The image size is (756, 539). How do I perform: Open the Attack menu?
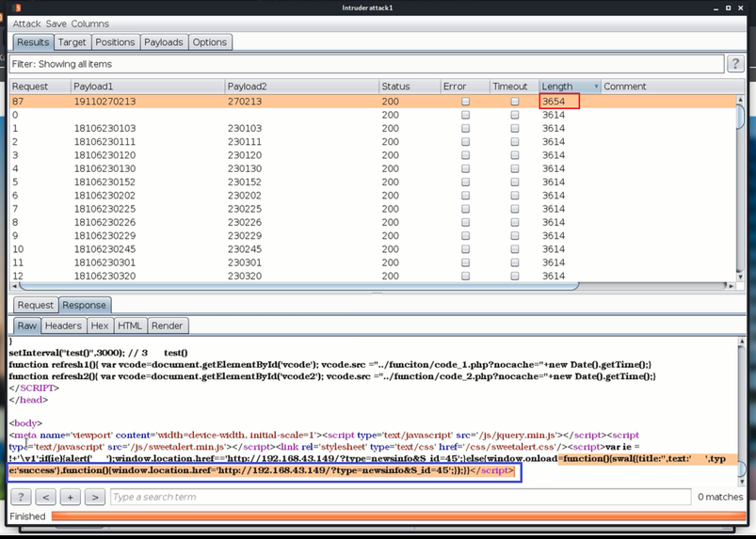26,24
